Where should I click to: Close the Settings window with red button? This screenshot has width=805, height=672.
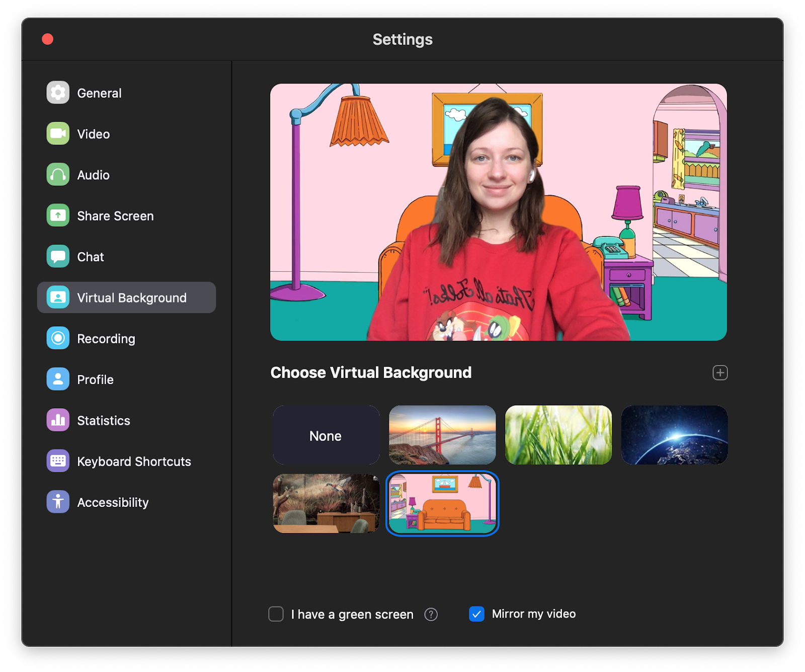tap(48, 39)
